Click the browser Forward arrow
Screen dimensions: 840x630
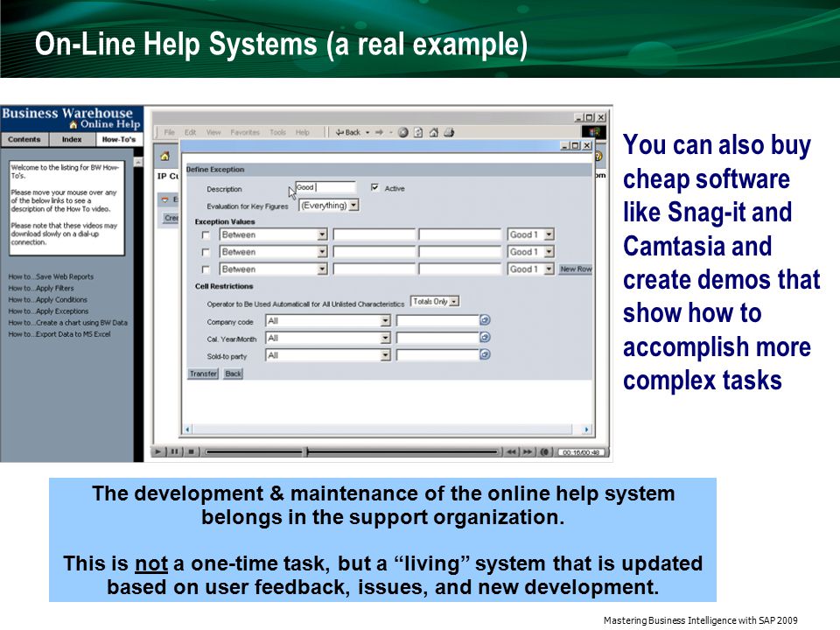tap(379, 132)
